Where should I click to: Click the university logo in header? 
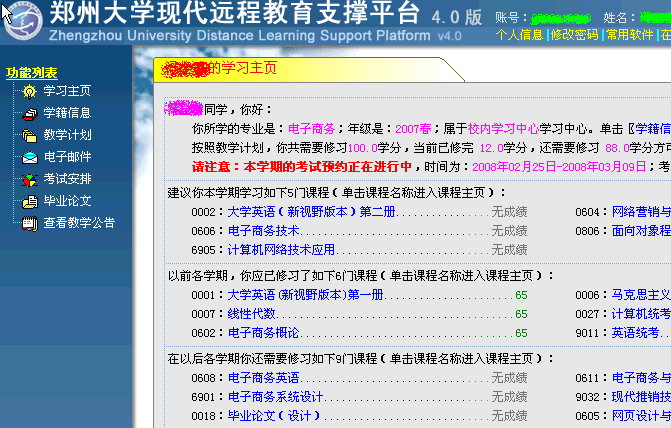pyautogui.click(x=23, y=21)
